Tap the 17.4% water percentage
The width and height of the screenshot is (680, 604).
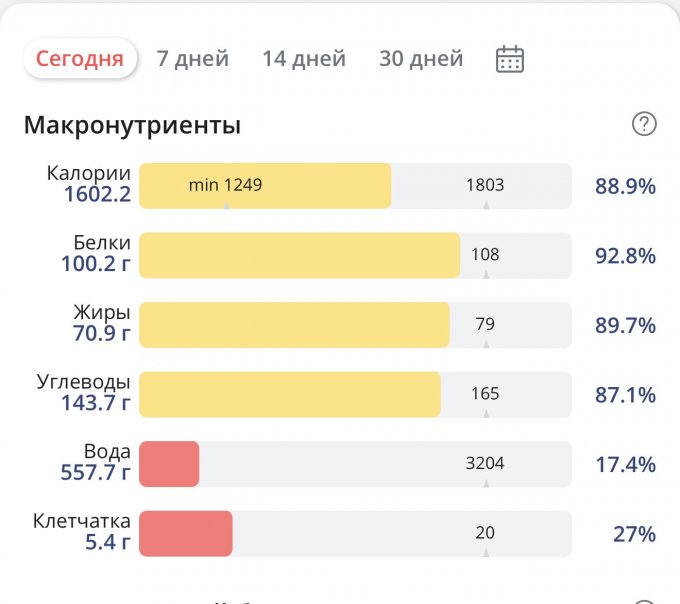click(625, 464)
